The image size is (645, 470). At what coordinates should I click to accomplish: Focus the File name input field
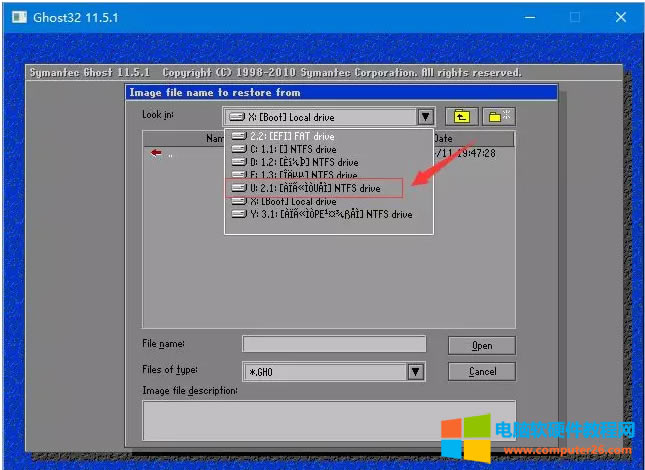[x=333, y=344]
